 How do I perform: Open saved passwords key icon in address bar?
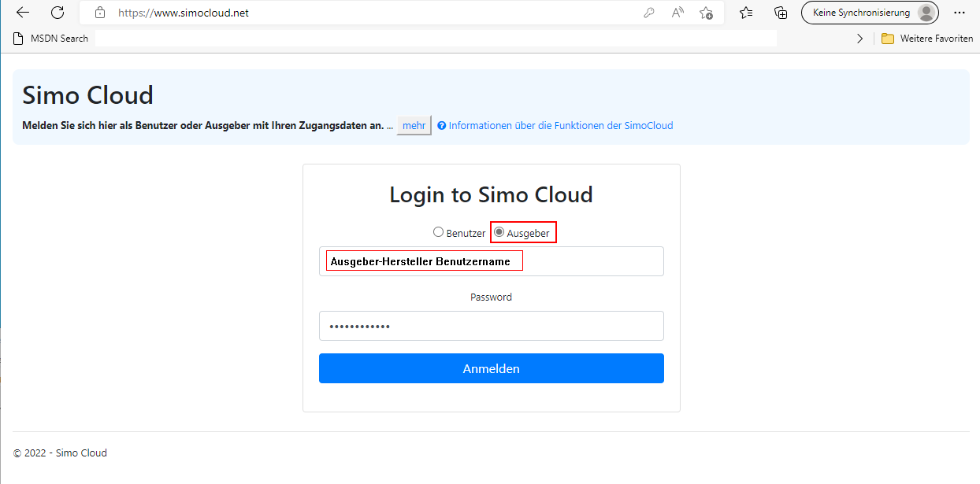(649, 13)
